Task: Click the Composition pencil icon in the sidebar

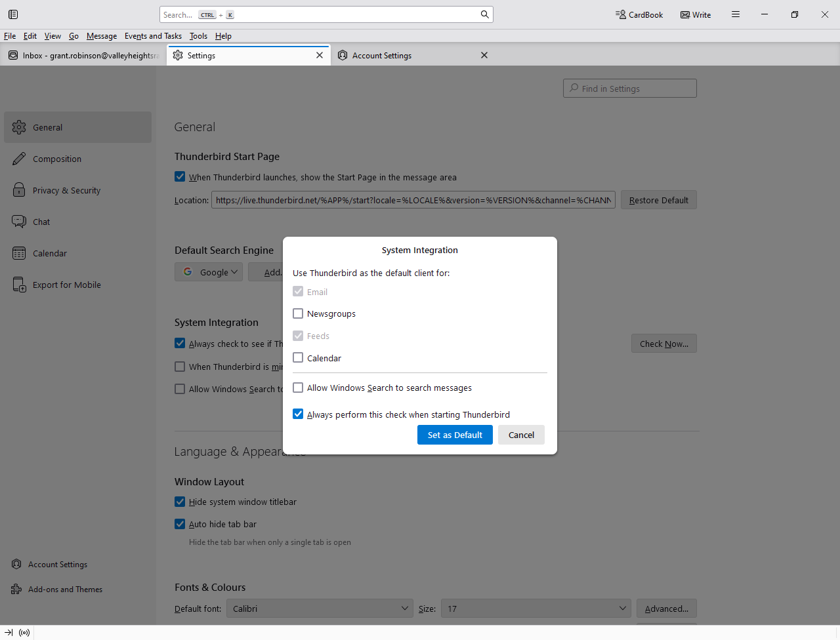Action: pos(19,159)
